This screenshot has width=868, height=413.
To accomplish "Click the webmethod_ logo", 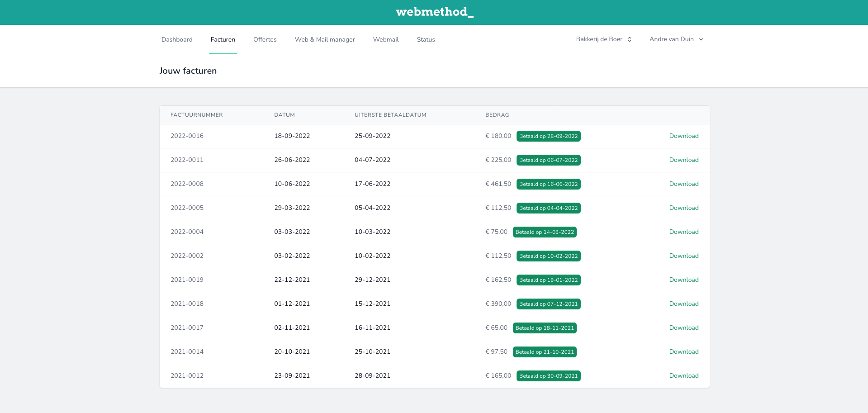I will 434,12.
